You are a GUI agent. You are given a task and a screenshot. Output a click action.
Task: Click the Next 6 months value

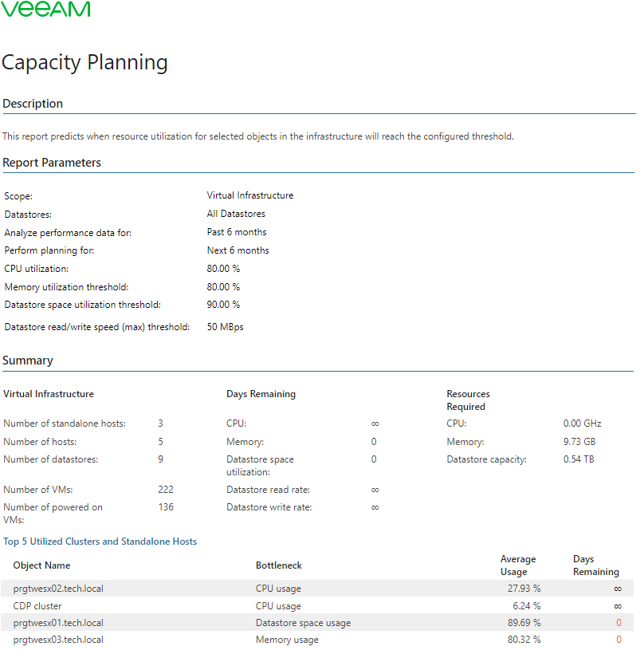point(238,250)
